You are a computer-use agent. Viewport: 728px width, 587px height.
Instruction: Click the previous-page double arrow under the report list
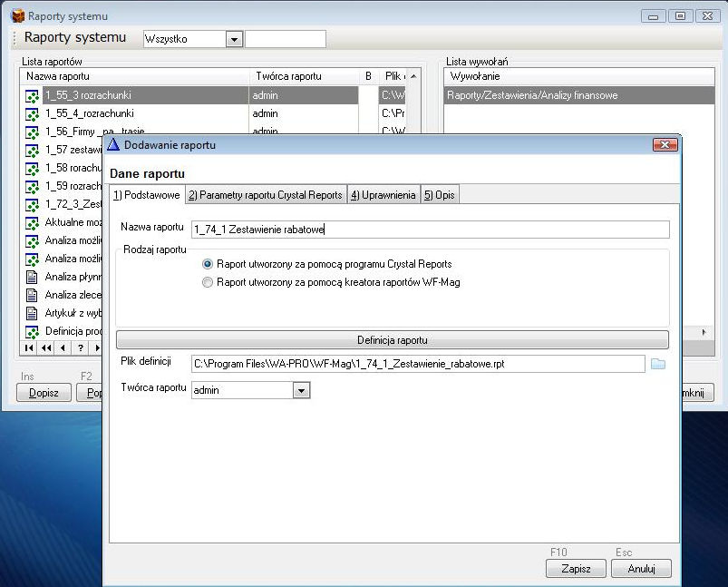[46, 347]
